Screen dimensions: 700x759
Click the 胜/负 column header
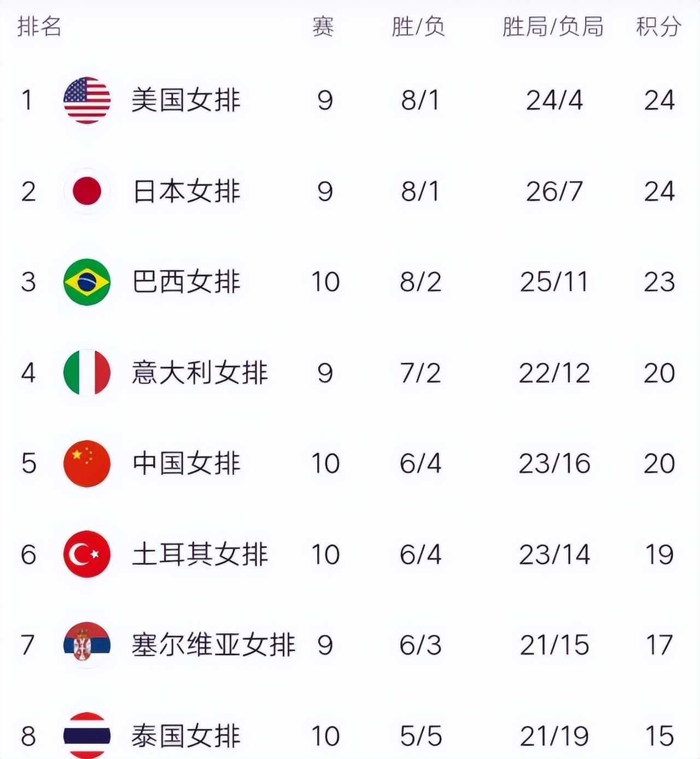[418, 26]
